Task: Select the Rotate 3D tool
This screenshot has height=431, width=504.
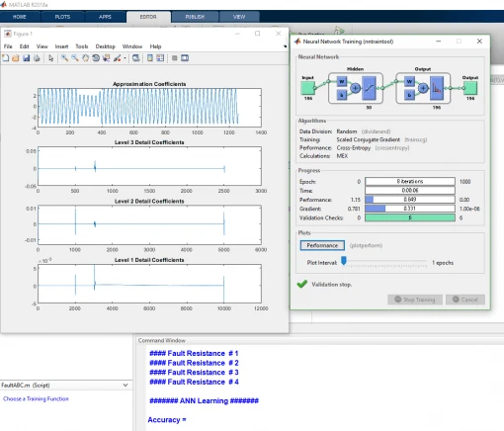Action: (x=96, y=58)
